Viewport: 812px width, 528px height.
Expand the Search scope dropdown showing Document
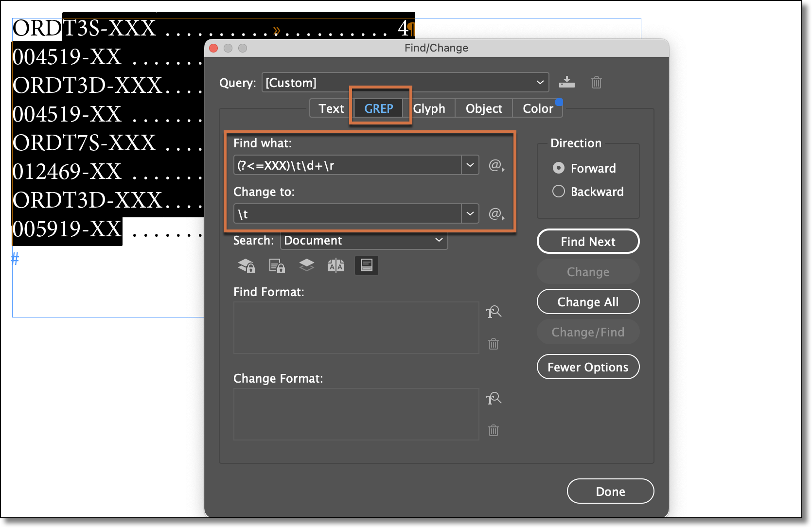(438, 240)
